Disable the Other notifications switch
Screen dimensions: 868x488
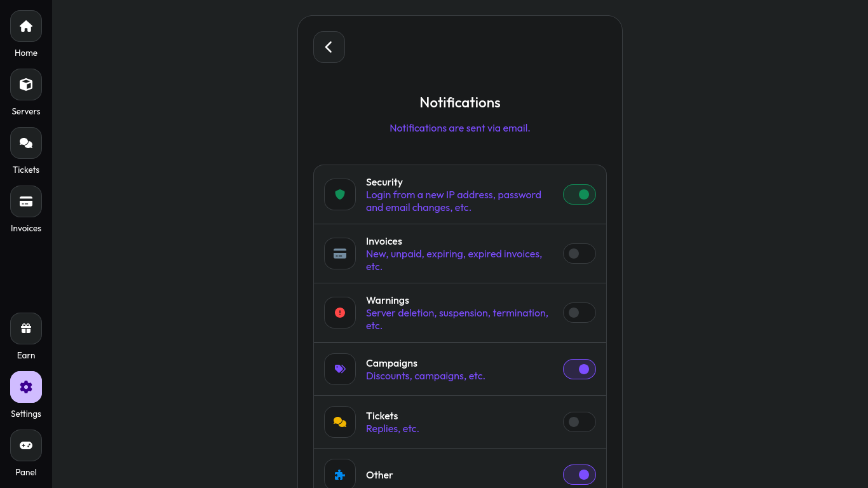click(579, 475)
